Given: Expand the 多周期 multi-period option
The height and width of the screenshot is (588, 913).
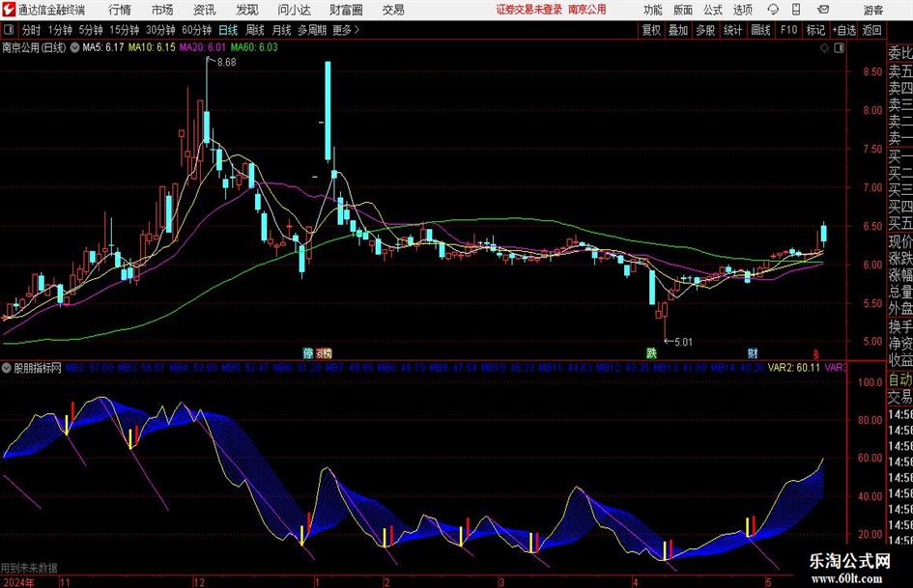Looking at the screenshot, I should point(312,30).
